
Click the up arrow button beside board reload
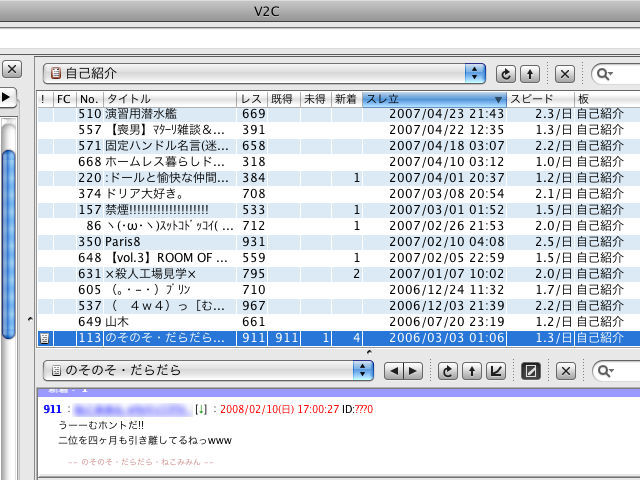pos(532,73)
